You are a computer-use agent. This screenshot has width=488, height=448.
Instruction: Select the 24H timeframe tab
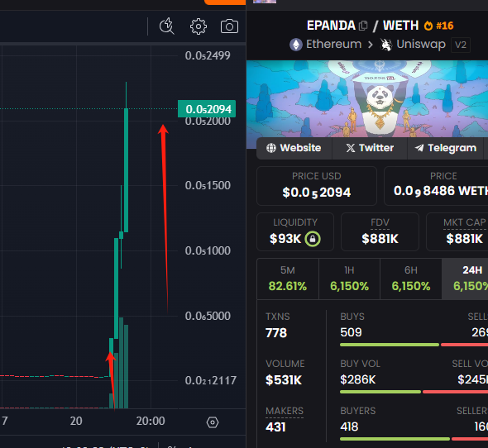tap(465, 279)
